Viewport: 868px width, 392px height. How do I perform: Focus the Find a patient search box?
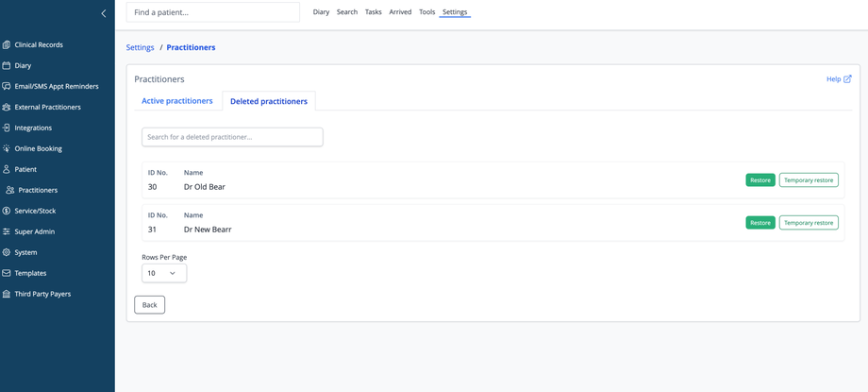213,12
